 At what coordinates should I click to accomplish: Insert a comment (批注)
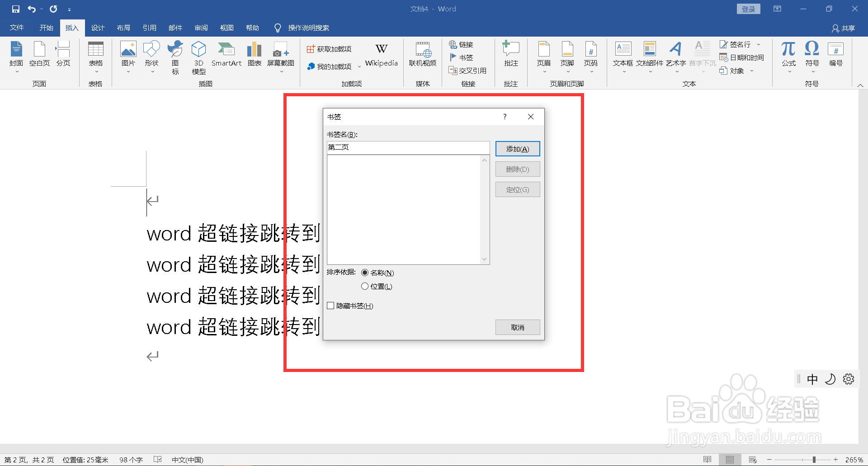coord(511,54)
